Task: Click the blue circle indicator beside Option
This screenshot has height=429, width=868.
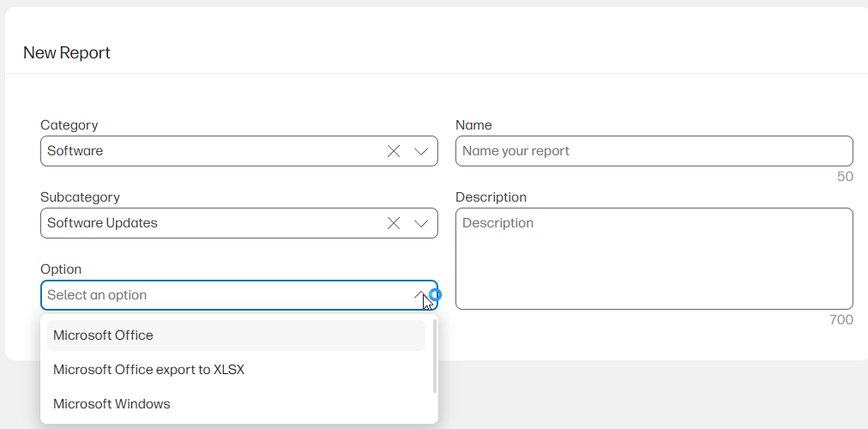Action: pos(436,295)
